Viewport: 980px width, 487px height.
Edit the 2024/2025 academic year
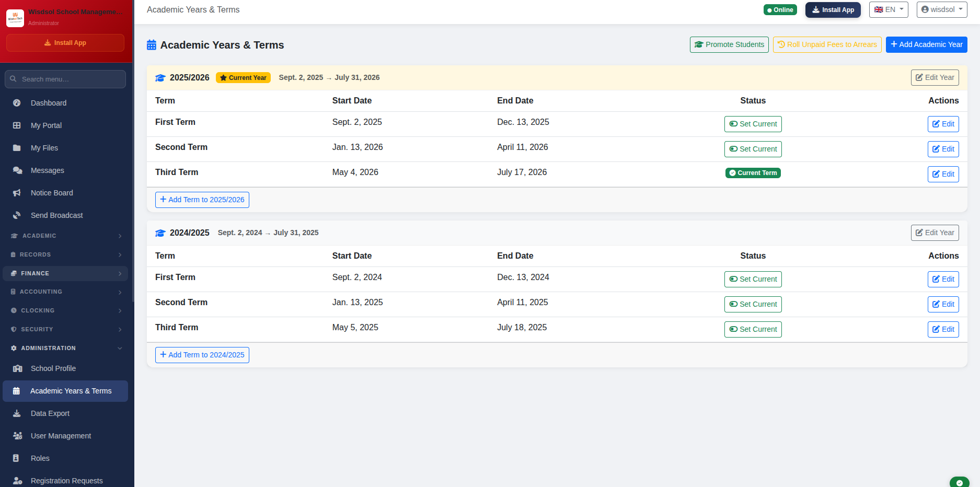tap(935, 233)
